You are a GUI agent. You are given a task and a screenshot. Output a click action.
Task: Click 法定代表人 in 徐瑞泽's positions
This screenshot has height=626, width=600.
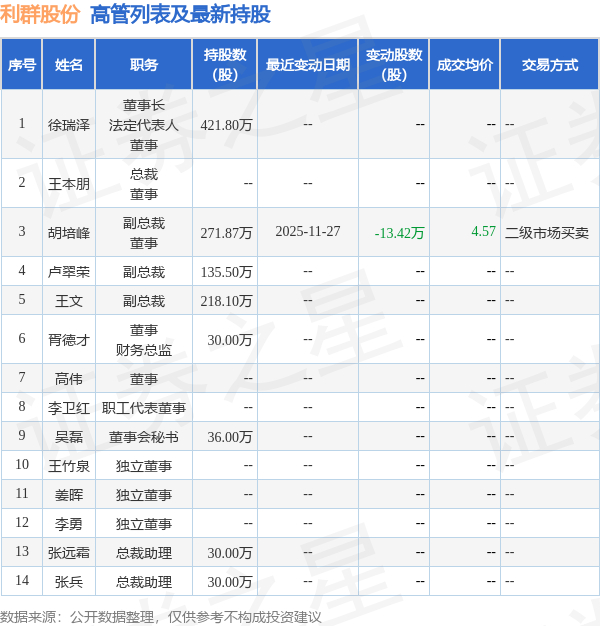click(144, 125)
